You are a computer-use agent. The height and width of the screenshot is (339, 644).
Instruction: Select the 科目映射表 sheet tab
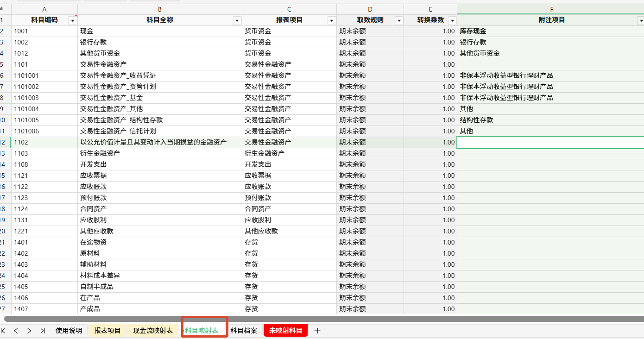coord(202,331)
